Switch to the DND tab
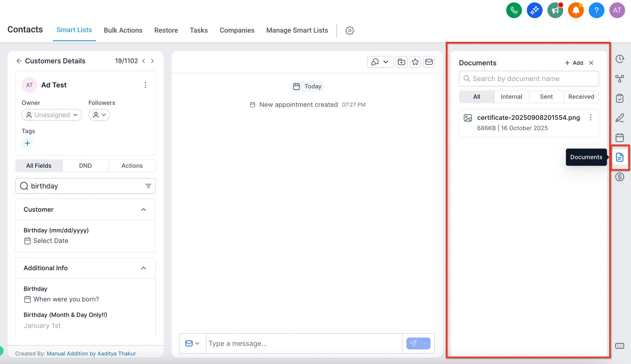 click(85, 166)
